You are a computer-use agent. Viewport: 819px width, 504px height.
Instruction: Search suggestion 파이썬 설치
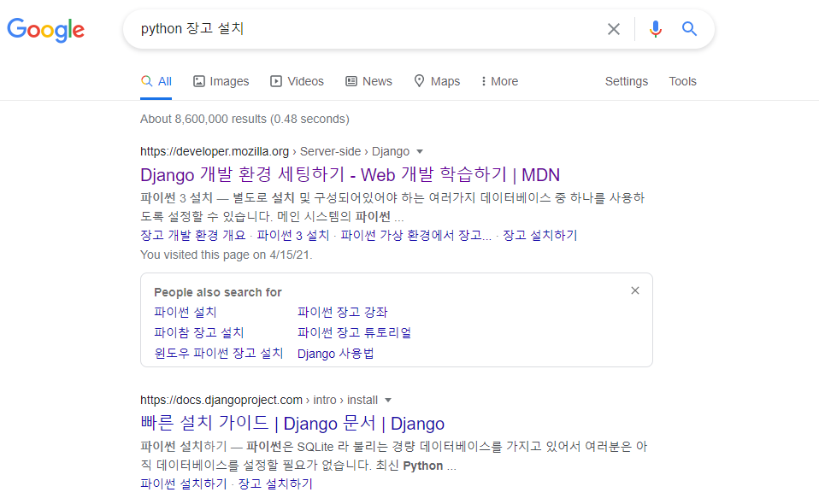(x=185, y=312)
